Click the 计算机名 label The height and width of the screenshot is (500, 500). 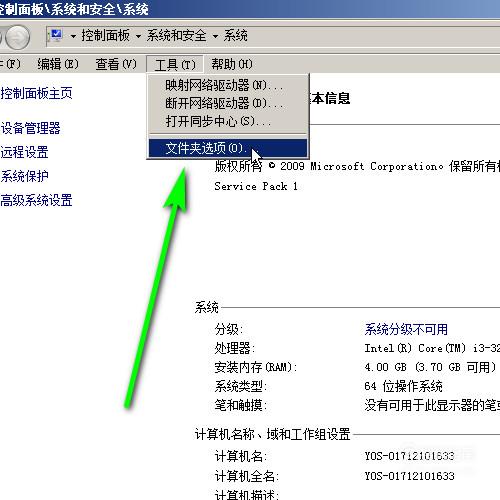click(x=241, y=456)
